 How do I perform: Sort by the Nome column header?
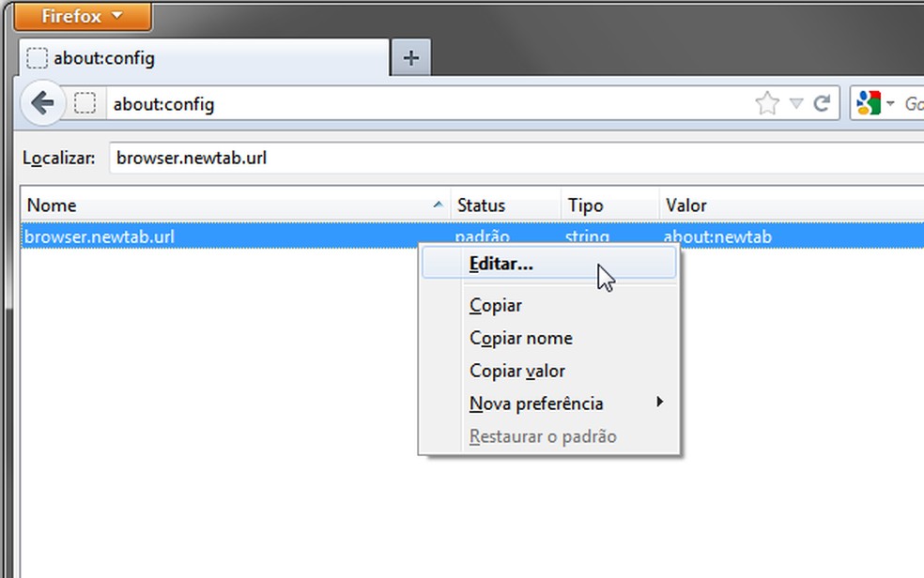click(x=236, y=205)
